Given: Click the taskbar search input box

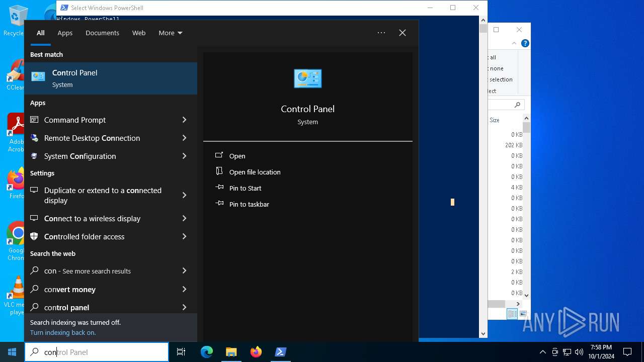Looking at the screenshot, I should click(97, 352).
